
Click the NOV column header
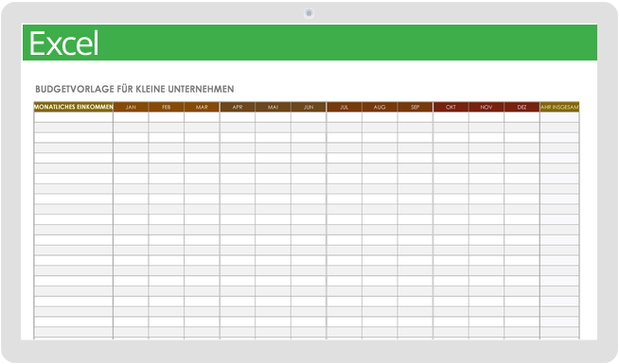click(486, 107)
